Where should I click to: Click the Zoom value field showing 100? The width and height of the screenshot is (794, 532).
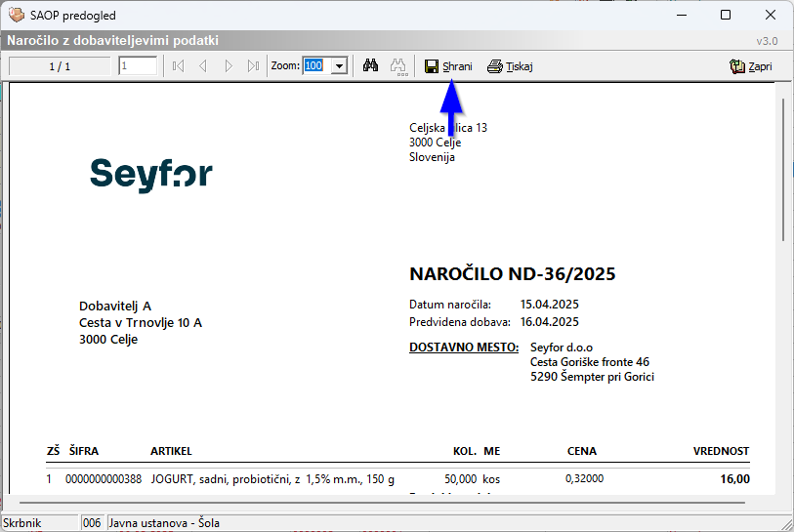pos(317,65)
